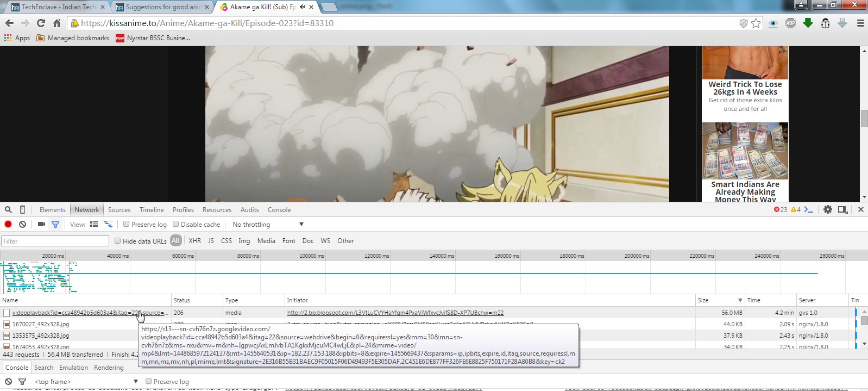
Task: Open the Adblock Plus extension icon
Action: 791,23
